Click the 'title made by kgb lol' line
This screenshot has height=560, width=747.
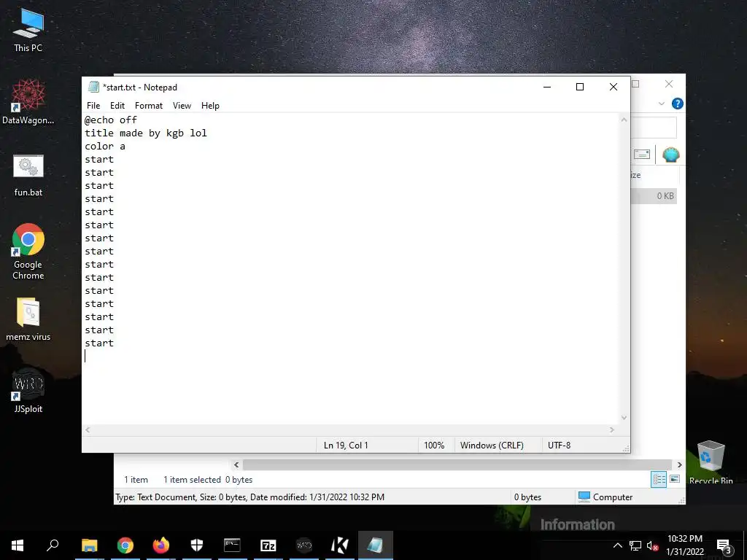[146, 133]
